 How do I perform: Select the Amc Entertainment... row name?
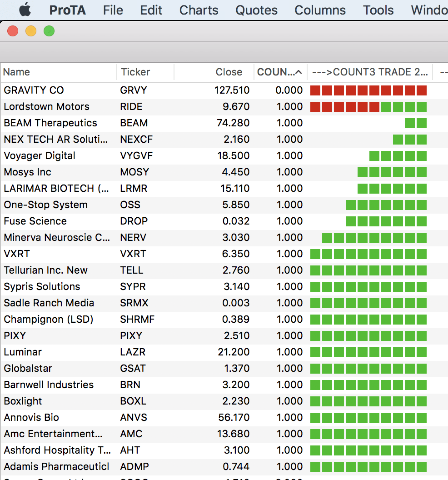(53, 434)
